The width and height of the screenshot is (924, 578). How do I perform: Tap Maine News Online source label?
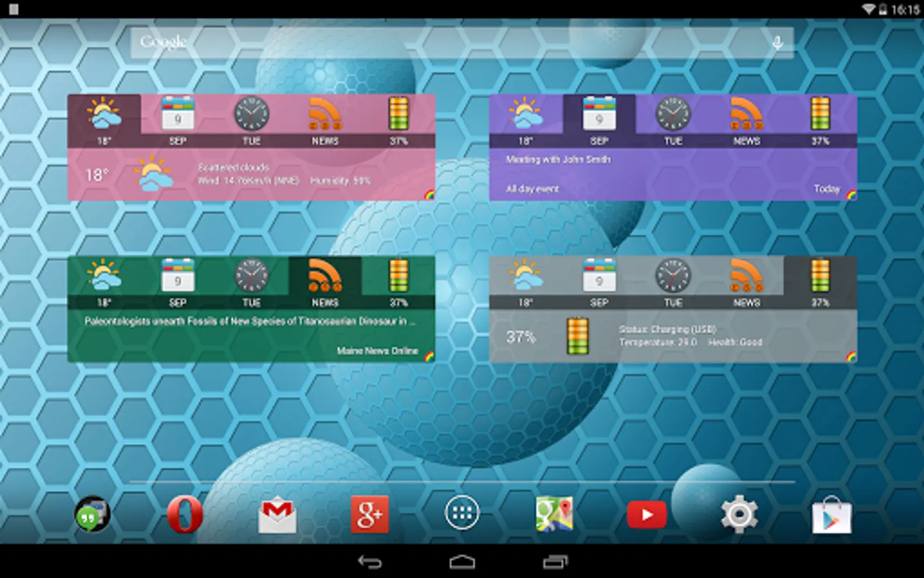[377, 351]
